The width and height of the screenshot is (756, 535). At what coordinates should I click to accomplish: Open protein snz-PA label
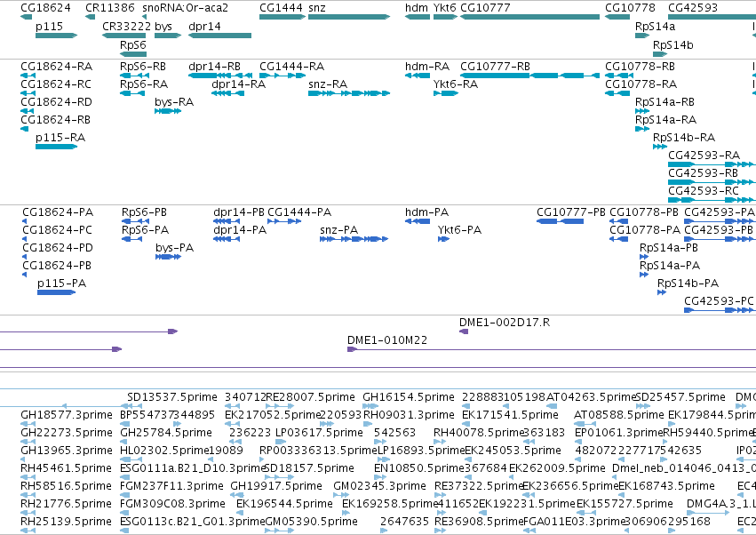339,230
